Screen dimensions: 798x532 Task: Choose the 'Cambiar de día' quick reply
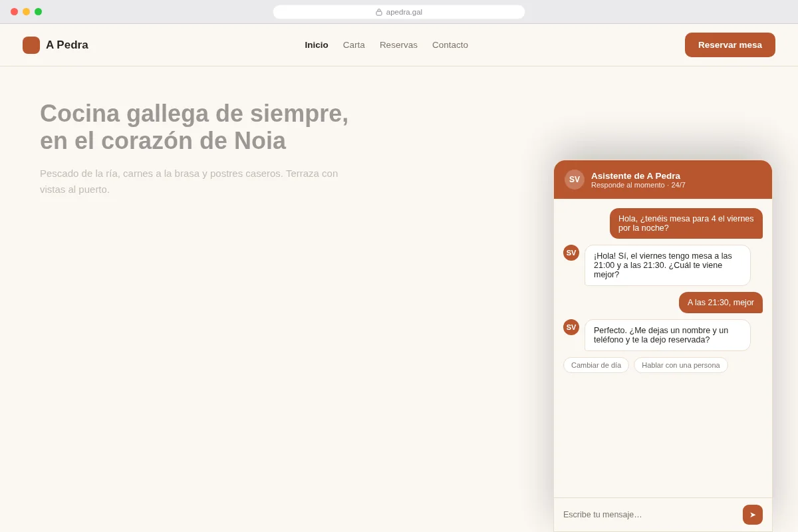tap(596, 365)
